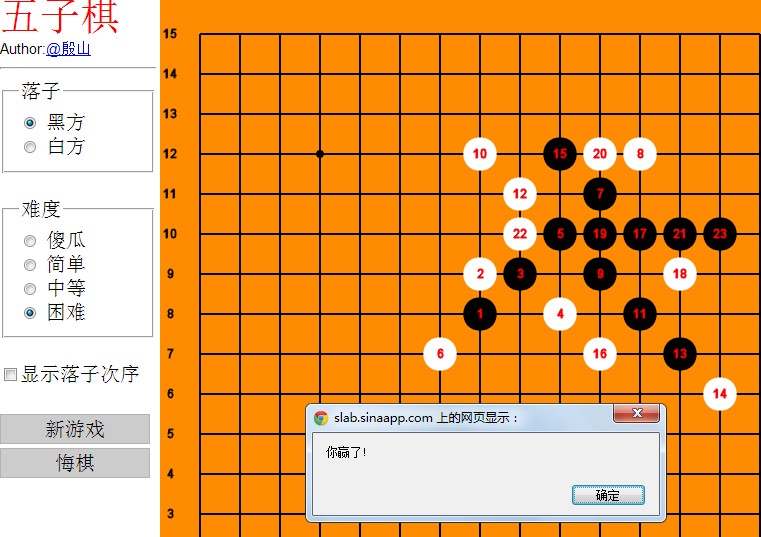Select the 白方 (white side) radio button
761x537 pixels.
(x=30, y=147)
